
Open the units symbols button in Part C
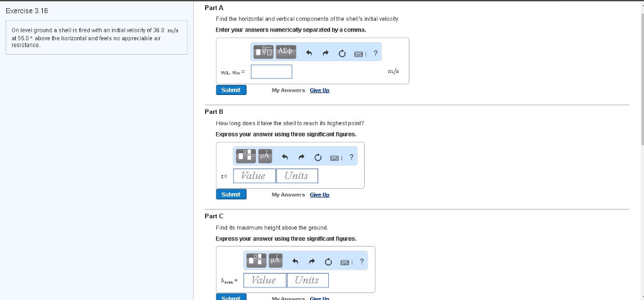[275, 260]
